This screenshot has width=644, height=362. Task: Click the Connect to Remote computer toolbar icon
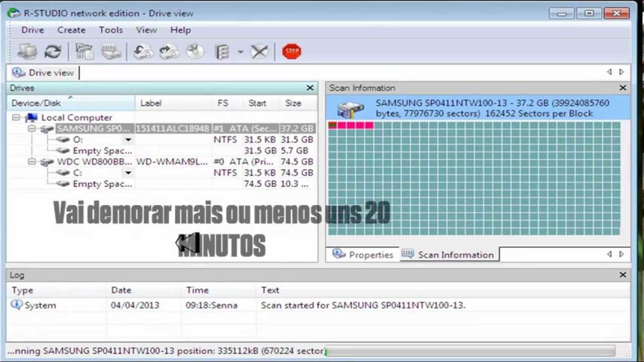pyautogui.click(x=27, y=51)
